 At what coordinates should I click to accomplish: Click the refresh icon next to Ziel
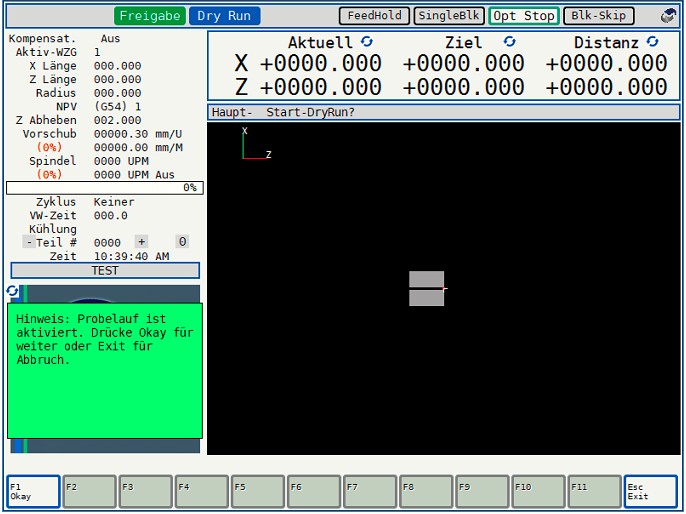[x=509, y=42]
